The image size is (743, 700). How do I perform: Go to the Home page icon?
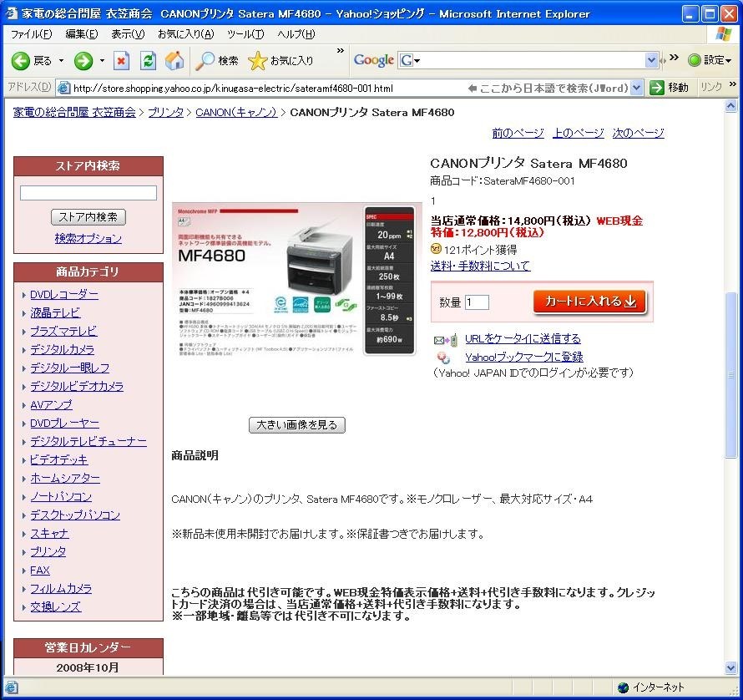[x=174, y=61]
